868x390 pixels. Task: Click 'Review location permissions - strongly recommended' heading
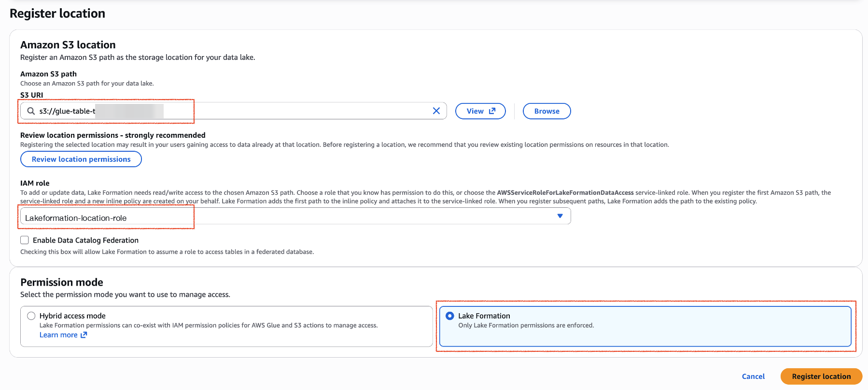click(113, 135)
